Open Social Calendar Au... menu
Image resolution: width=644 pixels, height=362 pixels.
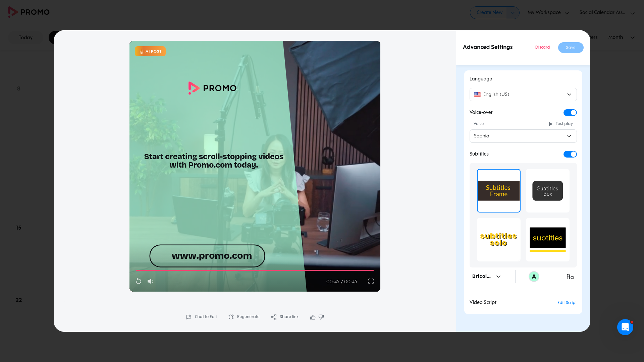coord(607,13)
